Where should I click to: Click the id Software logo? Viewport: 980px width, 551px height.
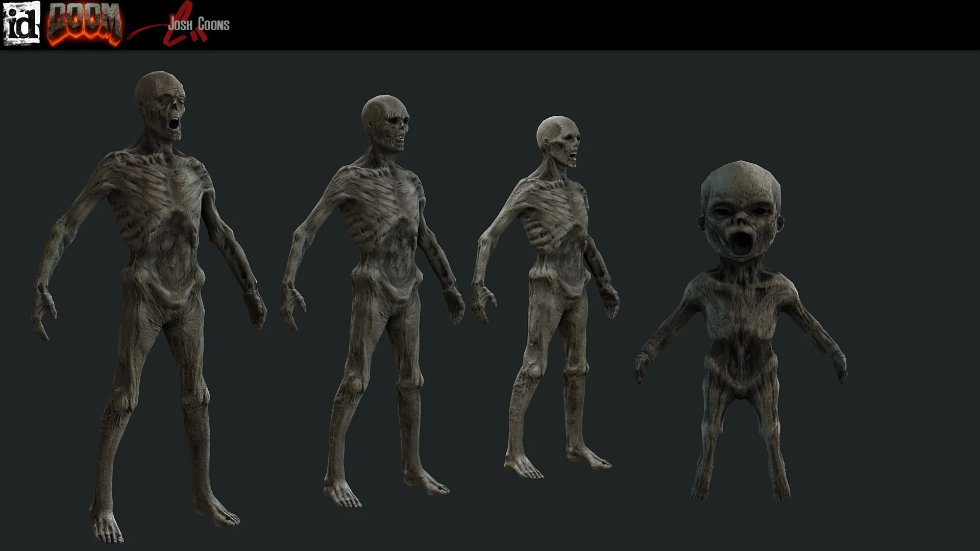[21, 23]
